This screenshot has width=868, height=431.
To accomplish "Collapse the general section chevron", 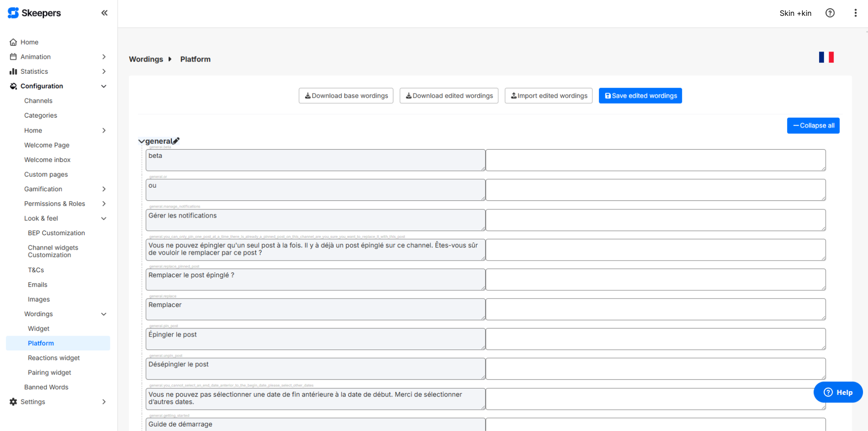I will [x=141, y=141].
